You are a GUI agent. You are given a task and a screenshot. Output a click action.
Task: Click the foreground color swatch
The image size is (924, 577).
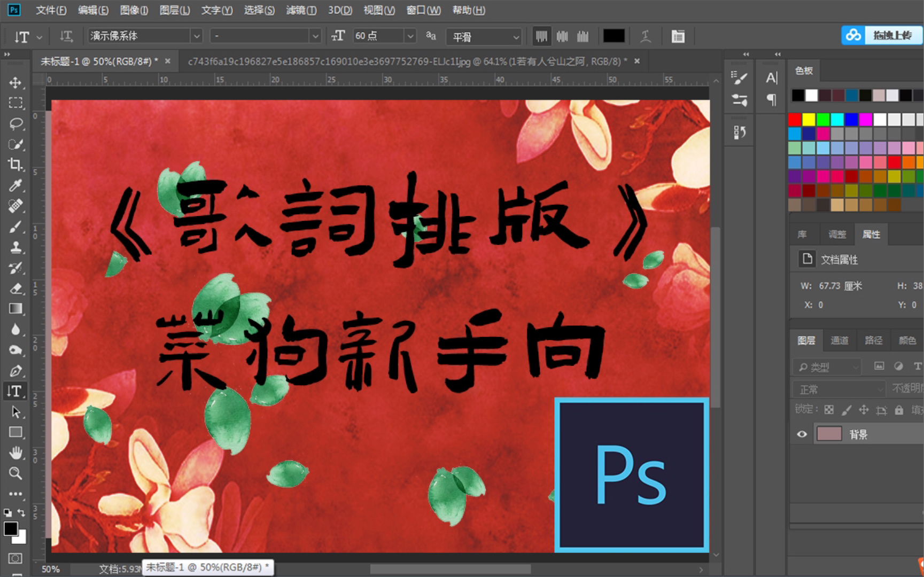(10, 528)
